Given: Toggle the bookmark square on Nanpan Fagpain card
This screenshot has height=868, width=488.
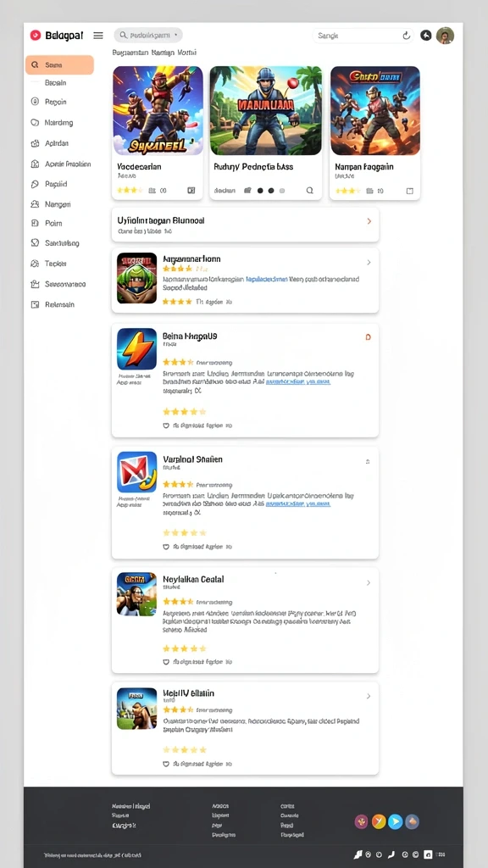Looking at the screenshot, I should click(x=409, y=191).
